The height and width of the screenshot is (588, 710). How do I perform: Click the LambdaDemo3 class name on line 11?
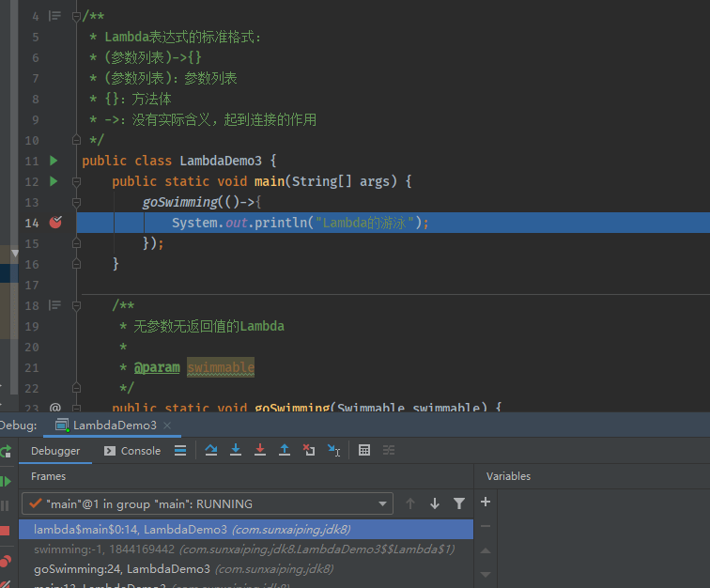221,161
